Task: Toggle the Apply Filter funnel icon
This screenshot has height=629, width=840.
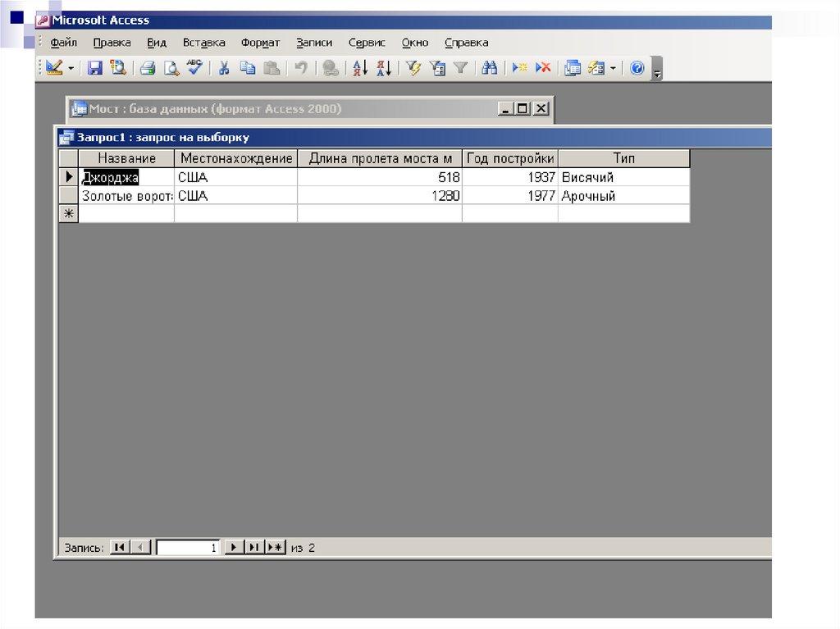Action: [460, 68]
